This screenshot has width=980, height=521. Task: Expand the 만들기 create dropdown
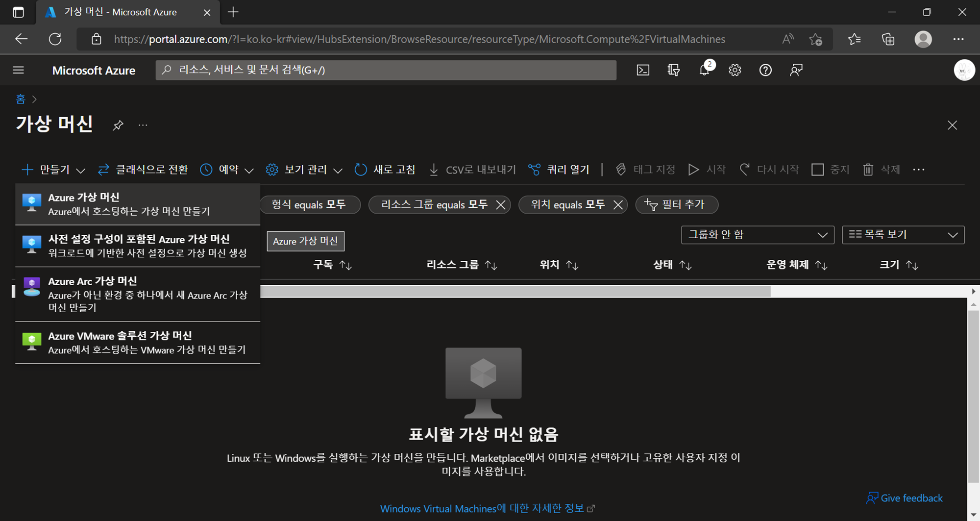point(53,170)
